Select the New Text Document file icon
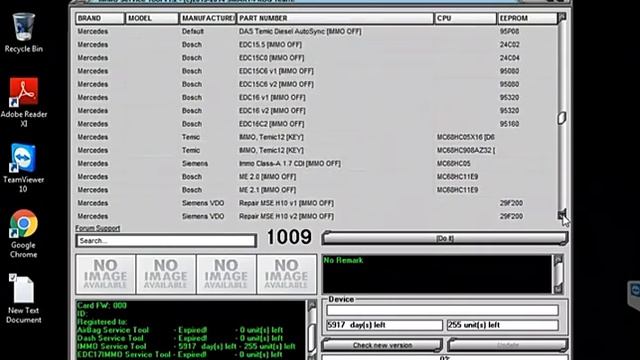Image resolution: width=640 pixels, height=360 pixels. pos(23,299)
